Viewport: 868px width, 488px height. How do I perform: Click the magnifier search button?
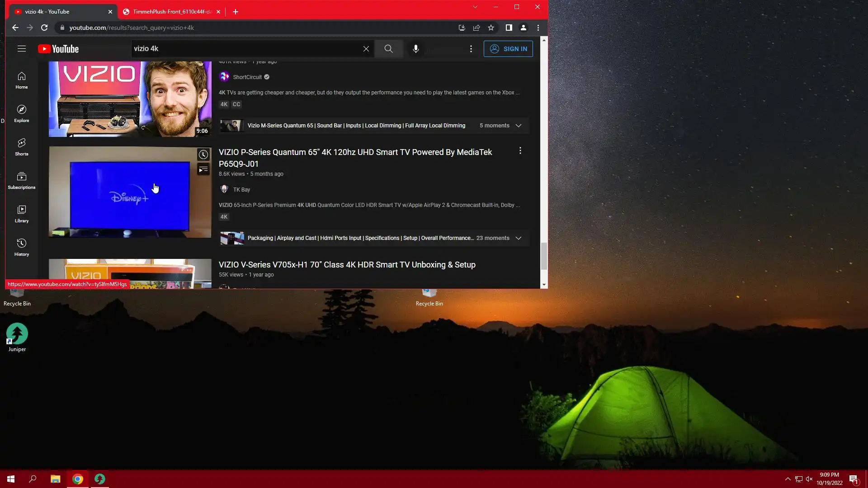pos(388,49)
